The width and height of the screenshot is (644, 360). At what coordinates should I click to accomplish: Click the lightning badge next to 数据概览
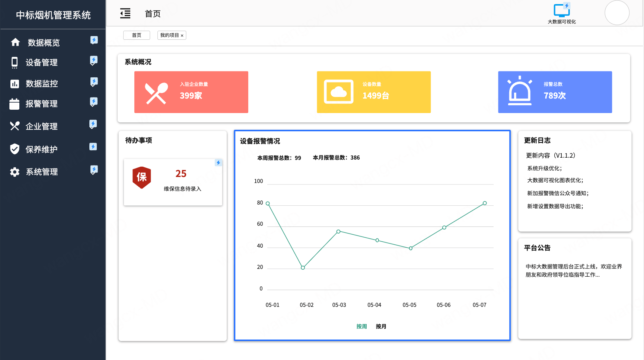94,40
